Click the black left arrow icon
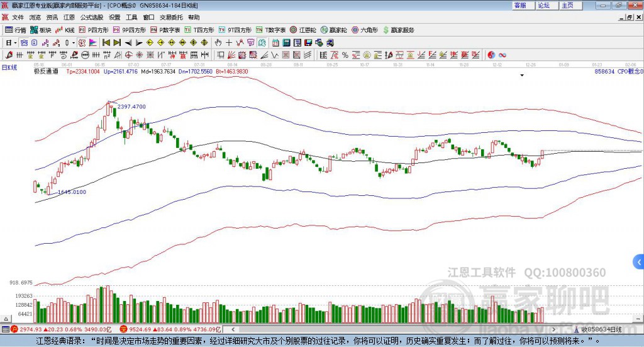 (x=128, y=43)
